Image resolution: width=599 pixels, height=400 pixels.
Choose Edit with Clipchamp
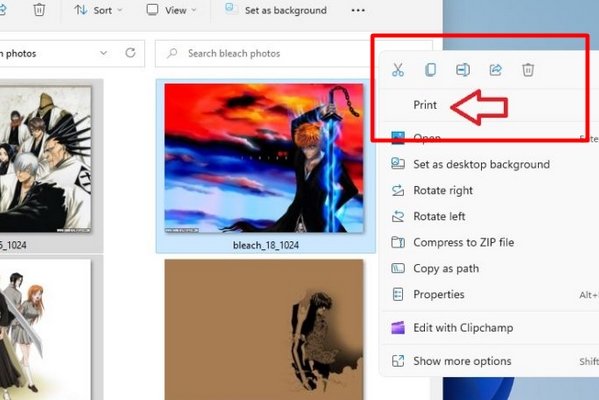coord(463,327)
